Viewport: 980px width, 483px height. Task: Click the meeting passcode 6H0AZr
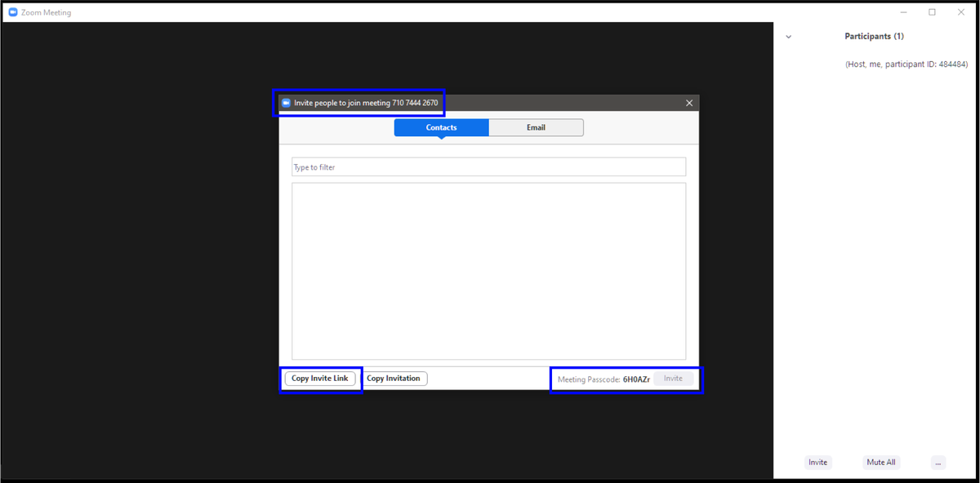[636, 379]
